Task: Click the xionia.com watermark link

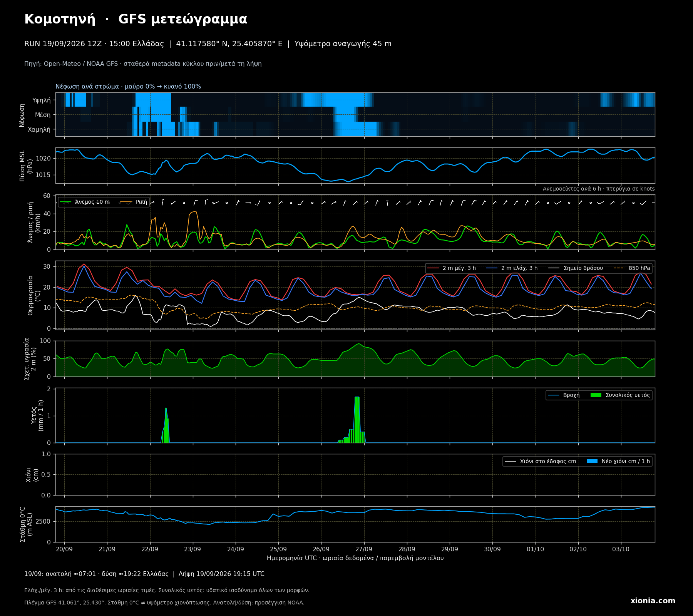Action: coord(653,601)
